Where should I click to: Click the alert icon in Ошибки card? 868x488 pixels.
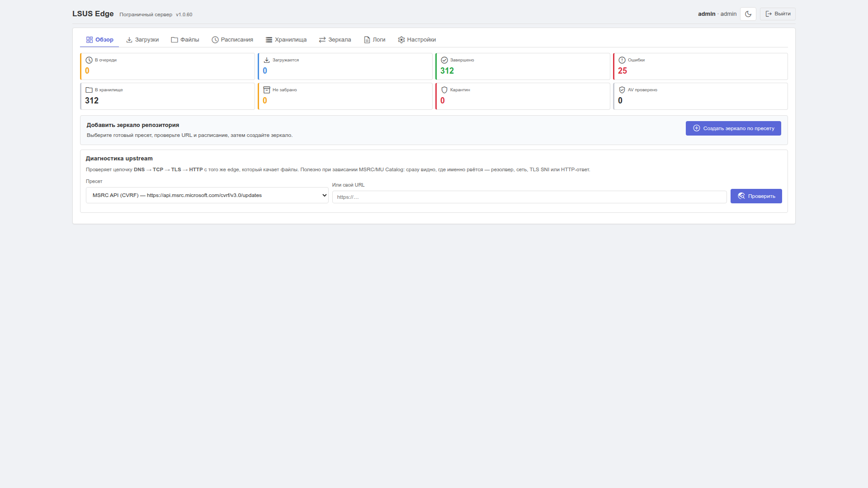[x=622, y=60]
